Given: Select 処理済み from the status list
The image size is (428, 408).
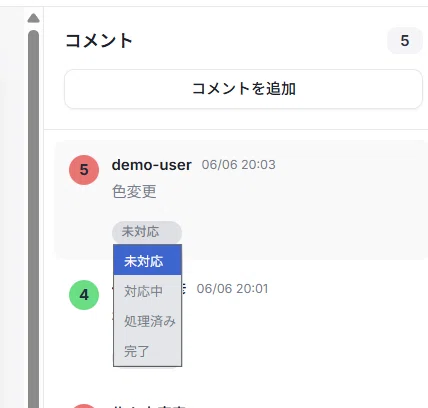Looking at the screenshot, I should [148, 321].
